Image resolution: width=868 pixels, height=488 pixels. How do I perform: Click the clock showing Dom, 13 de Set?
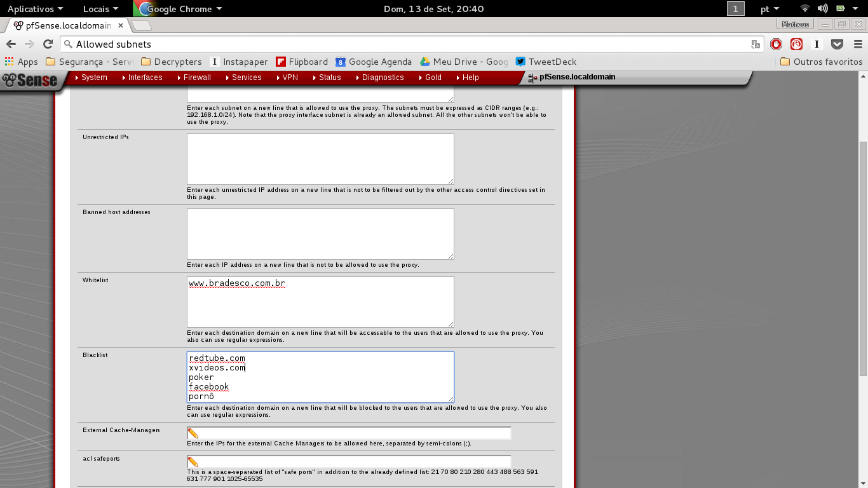coord(434,9)
